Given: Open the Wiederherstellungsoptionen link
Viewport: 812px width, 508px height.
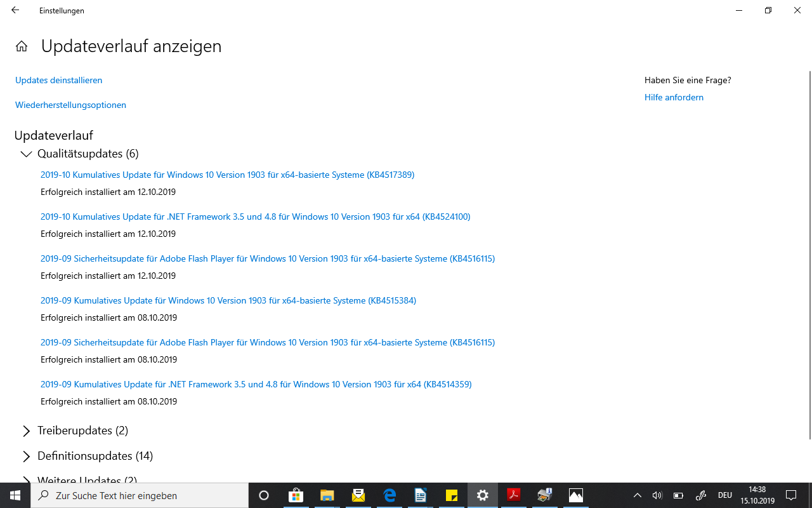Looking at the screenshot, I should coord(70,105).
